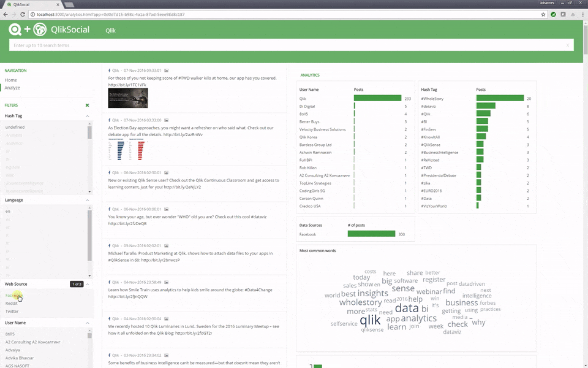Image resolution: width=588 pixels, height=368 pixels.
Task: Open the bit.ly/2fzDeQB dataviz link
Action: pyautogui.click(x=127, y=223)
